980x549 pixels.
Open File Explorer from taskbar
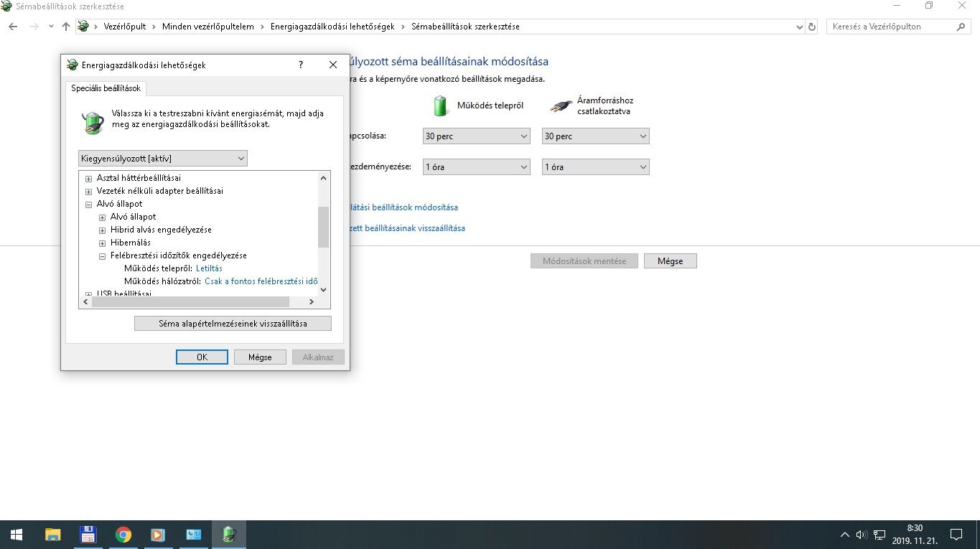[52, 535]
